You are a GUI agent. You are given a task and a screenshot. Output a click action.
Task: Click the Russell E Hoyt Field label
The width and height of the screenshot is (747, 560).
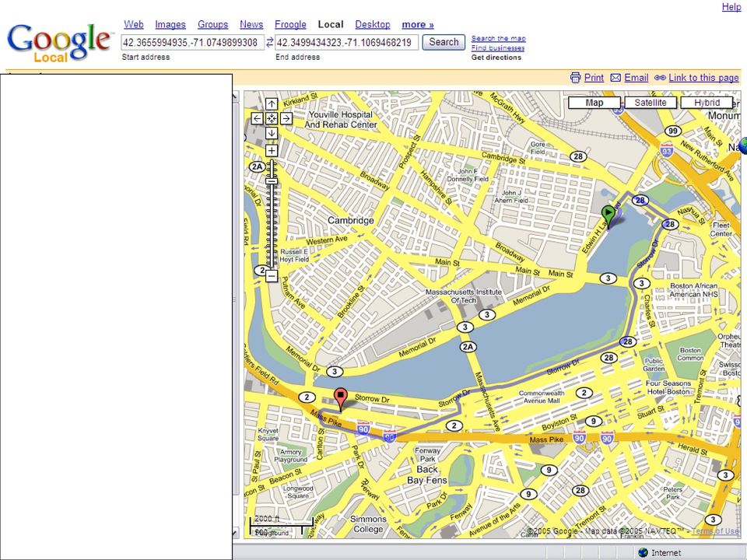coord(294,255)
